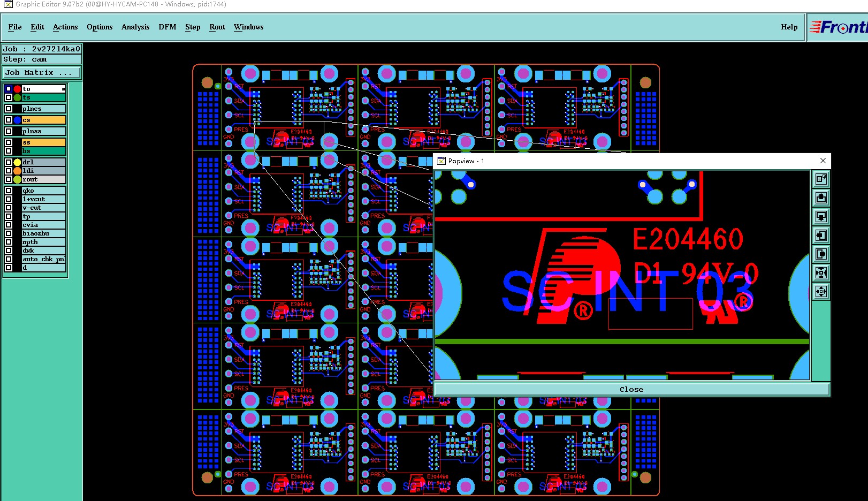This screenshot has height=501, width=868.
Task: Close Popview window with X button
Action: (823, 161)
